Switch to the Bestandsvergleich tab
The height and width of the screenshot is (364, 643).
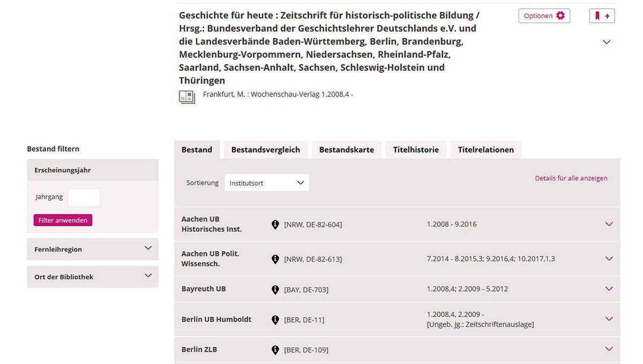[265, 150]
